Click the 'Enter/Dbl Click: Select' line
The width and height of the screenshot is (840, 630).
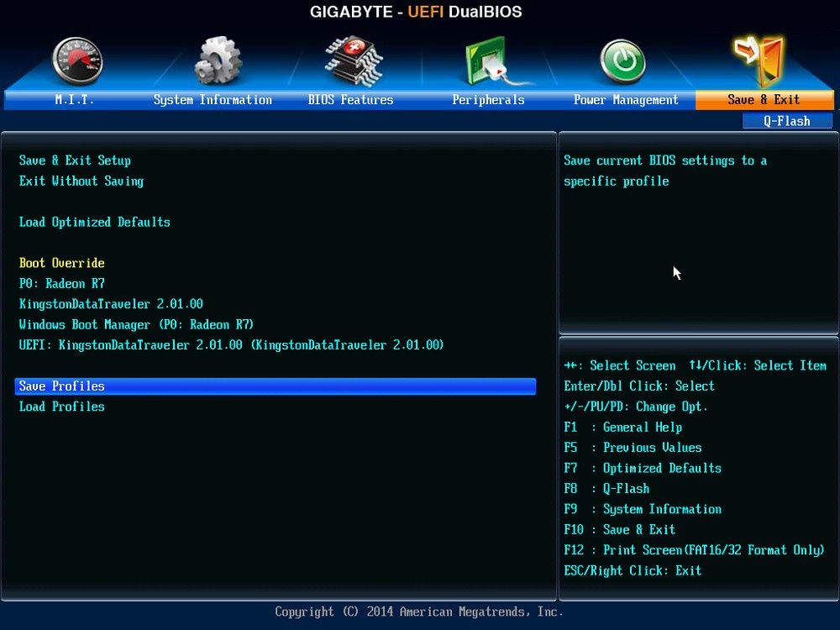pyautogui.click(x=639, y=386)
